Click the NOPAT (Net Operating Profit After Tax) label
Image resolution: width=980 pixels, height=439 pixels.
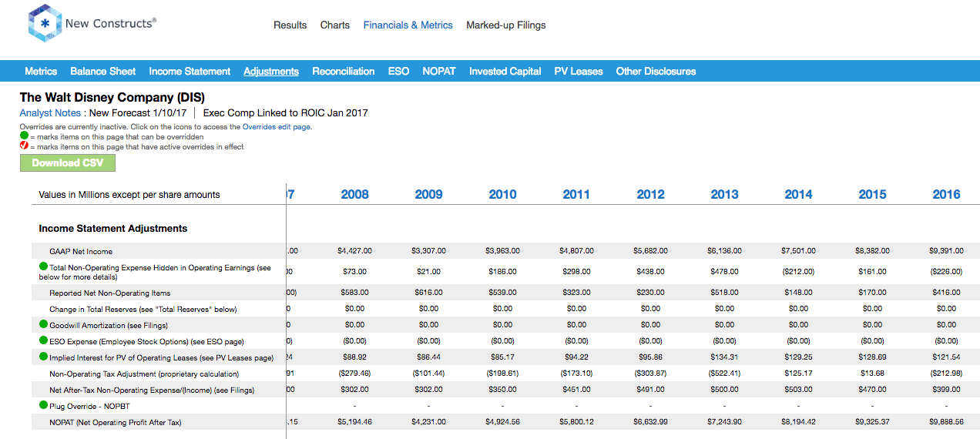[116, 422]
